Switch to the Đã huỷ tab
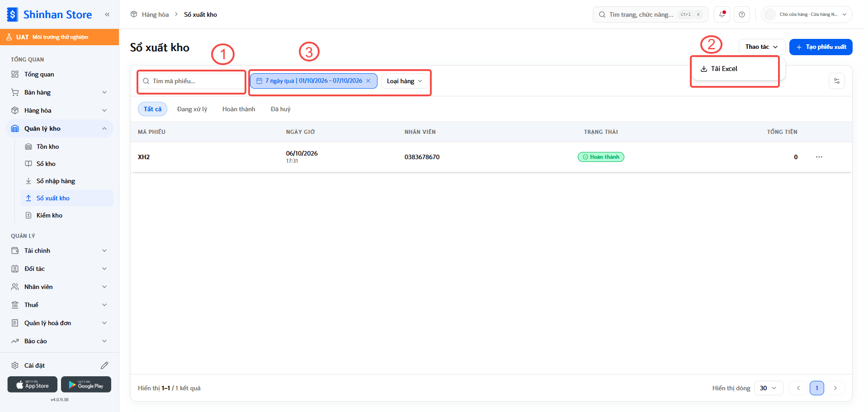The width and height of the screenshot is (868, 412). click(281, 109)
